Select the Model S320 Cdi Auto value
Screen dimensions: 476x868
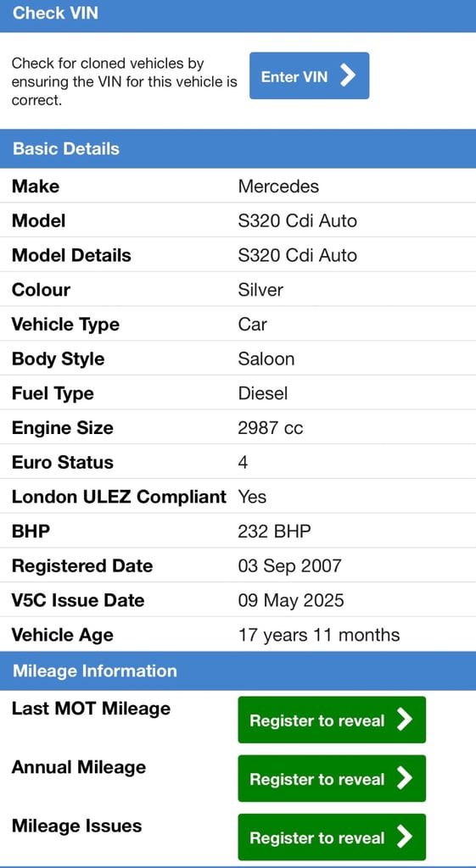[298, 221]
